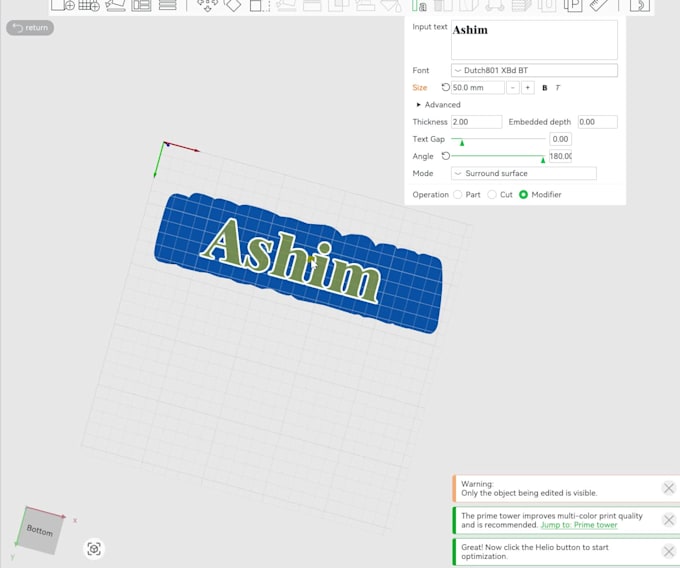This screenshot has height=568, width=680.
Task: Click the Thickness field showing 2.00
Action: pos(477,122)
